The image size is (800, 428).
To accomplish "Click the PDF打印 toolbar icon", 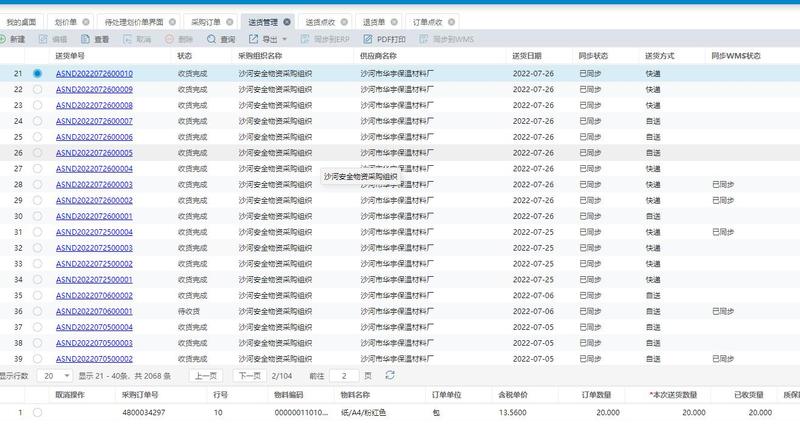I will click(x=367, y=39).
